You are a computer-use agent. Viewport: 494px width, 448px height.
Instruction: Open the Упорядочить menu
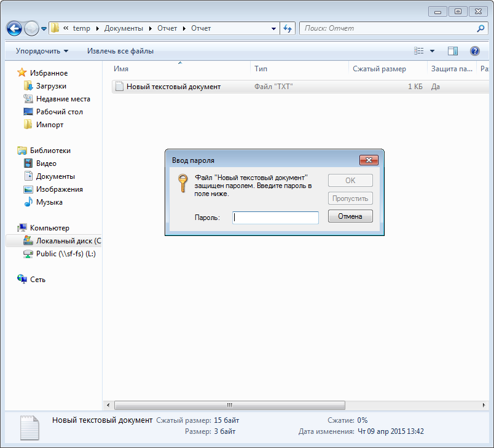(42, 51)
